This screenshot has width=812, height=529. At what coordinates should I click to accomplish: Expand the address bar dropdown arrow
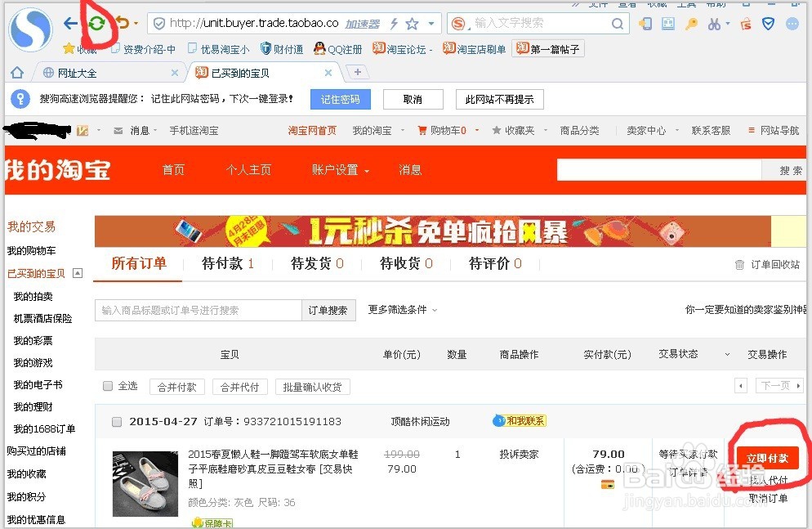tap(431, 24)
